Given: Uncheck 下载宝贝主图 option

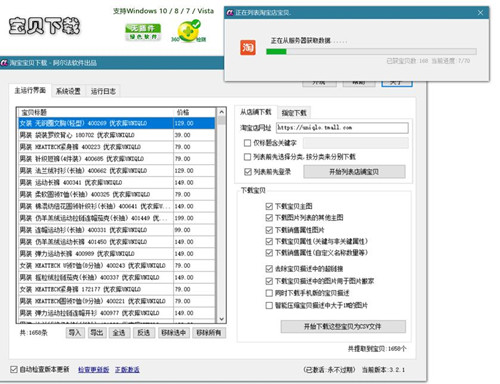Looking at the screenshot, I should 269,206.
